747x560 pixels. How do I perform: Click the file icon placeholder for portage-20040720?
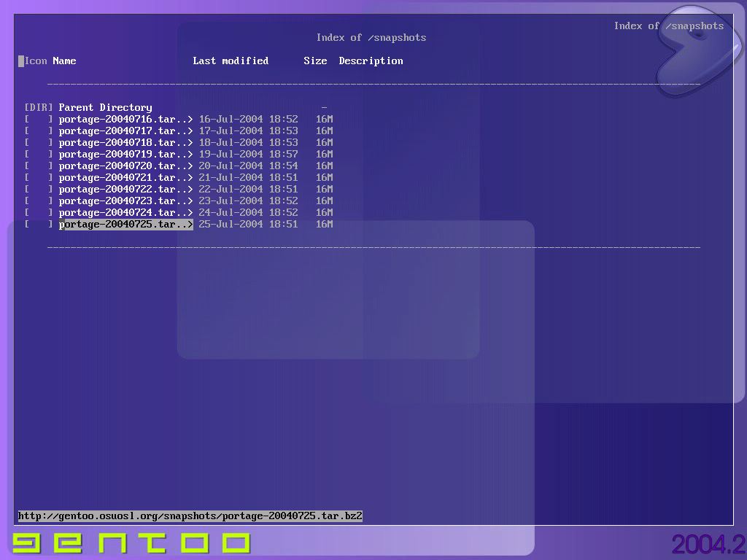(x=39, y=166)
